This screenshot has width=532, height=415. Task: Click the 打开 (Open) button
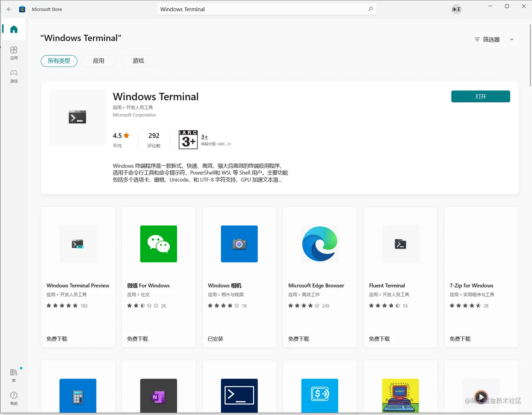[x=481, y=96]
